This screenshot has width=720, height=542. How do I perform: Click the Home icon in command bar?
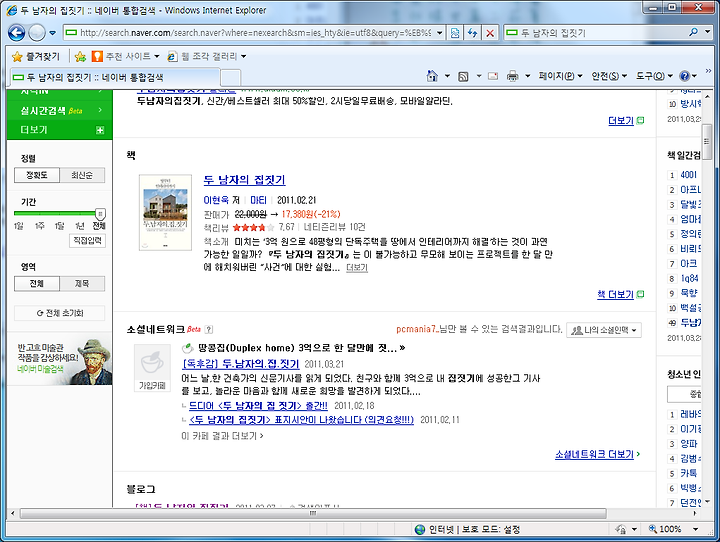pos(432,76)
